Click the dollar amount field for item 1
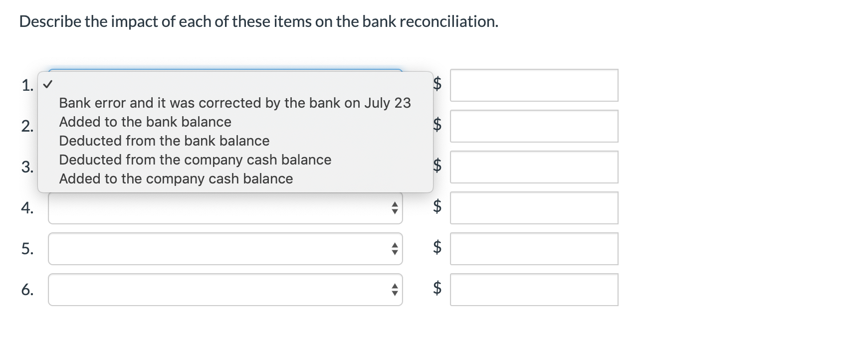The height and width of the screenshot is (342, 868). coord(535,85)
